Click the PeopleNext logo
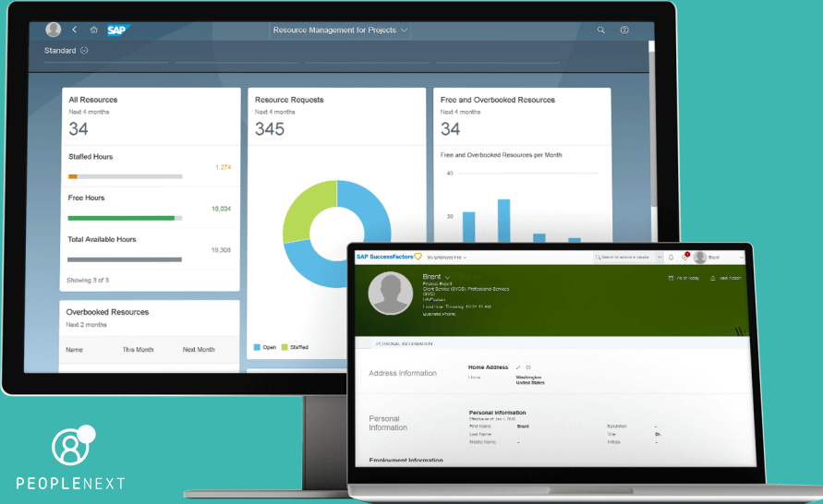This screenshot has width=823, height=504. pos(70,457)
